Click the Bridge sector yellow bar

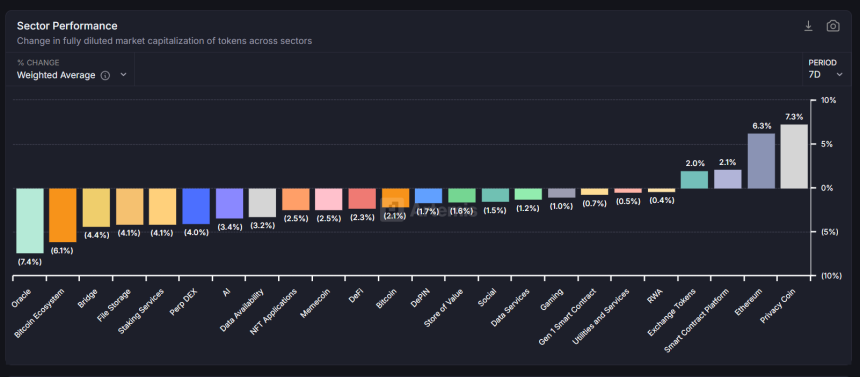point(96,207)
